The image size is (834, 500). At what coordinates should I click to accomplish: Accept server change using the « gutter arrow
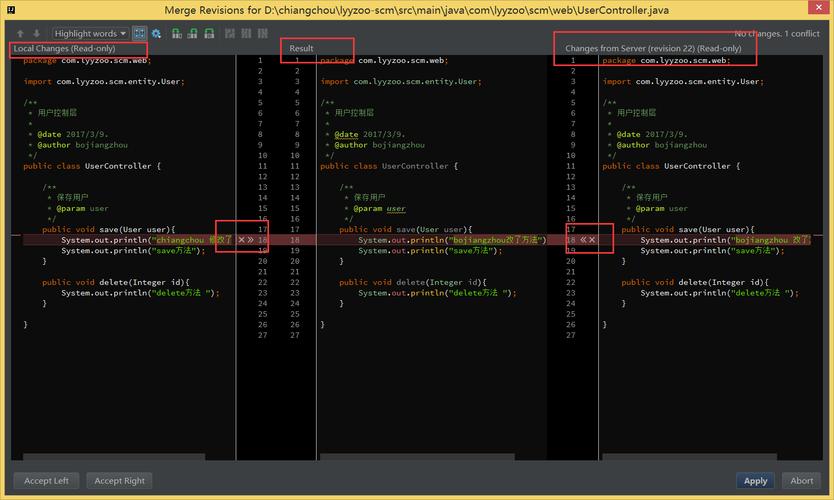click(583, 240)
